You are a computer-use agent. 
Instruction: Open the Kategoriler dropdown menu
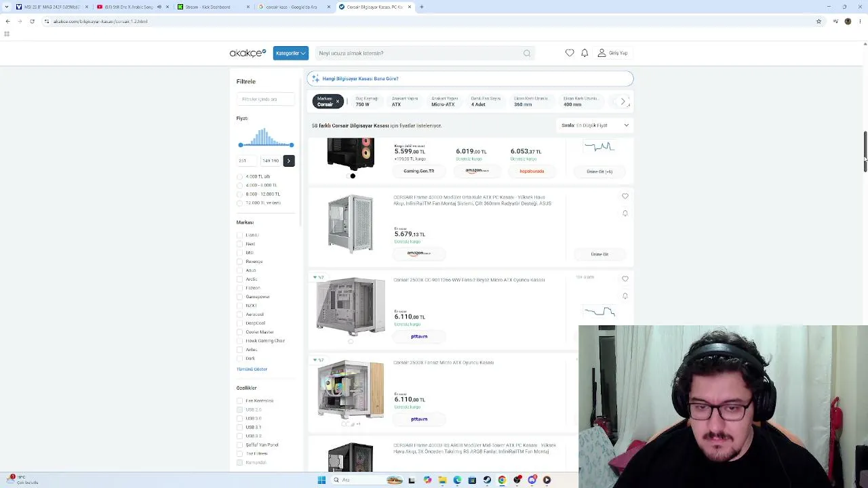(290, 53)
